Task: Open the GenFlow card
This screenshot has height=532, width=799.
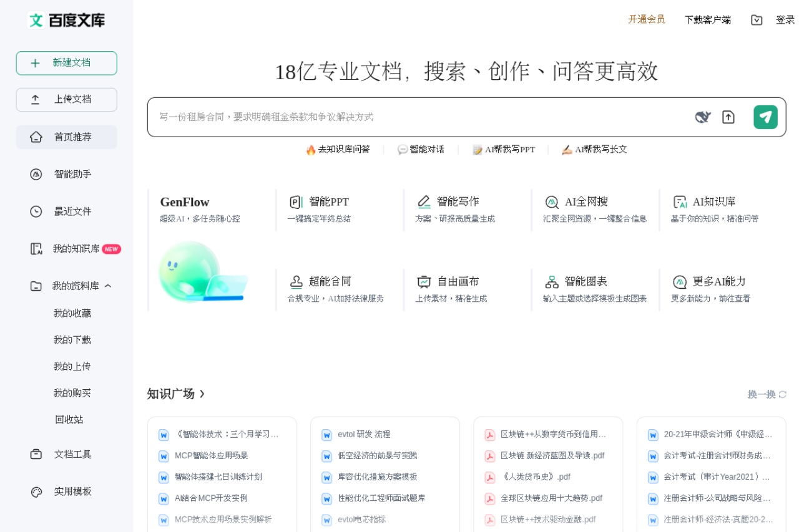Action: click(x=211, y=250)
